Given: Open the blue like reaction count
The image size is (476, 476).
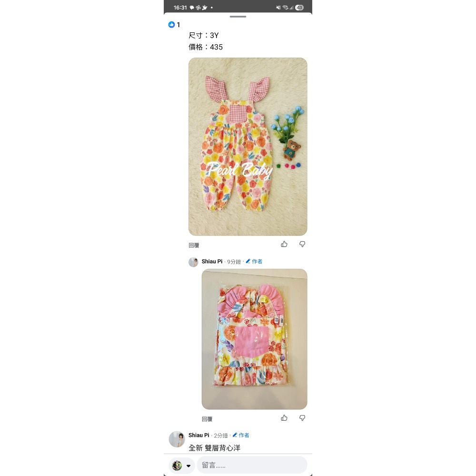Looking at the screenshot, I should (x=174, y=25).
